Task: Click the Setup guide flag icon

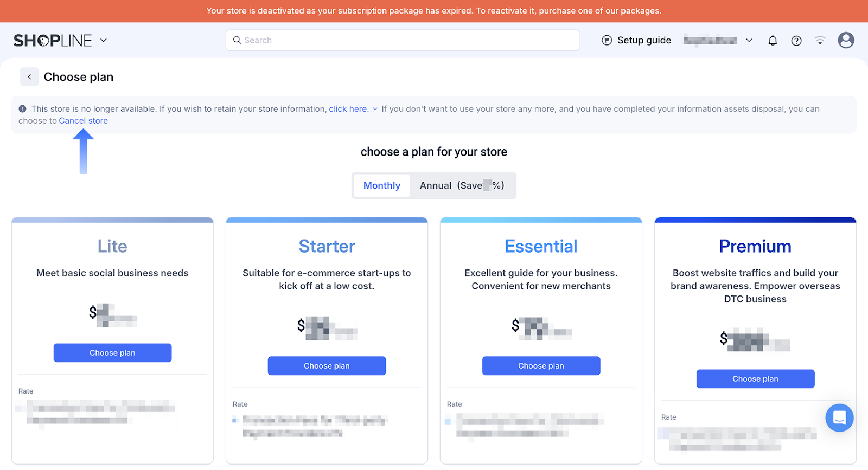Action: coord(607,41)
